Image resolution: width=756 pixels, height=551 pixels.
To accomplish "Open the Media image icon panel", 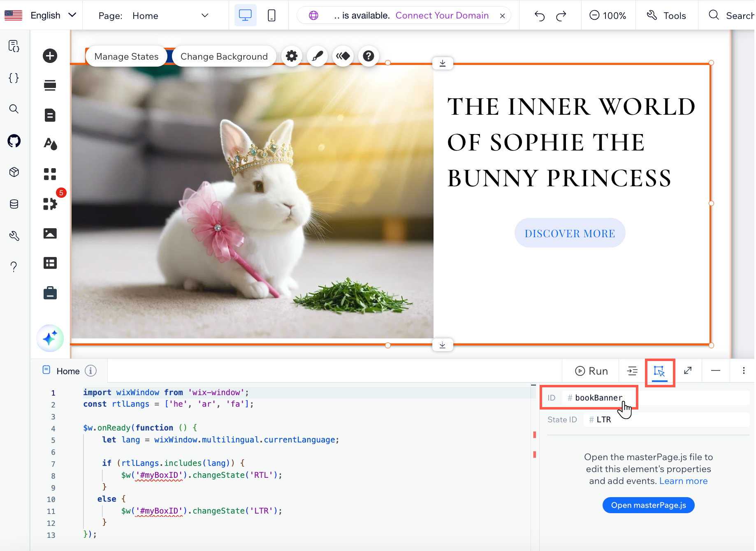I will (50, 234).
